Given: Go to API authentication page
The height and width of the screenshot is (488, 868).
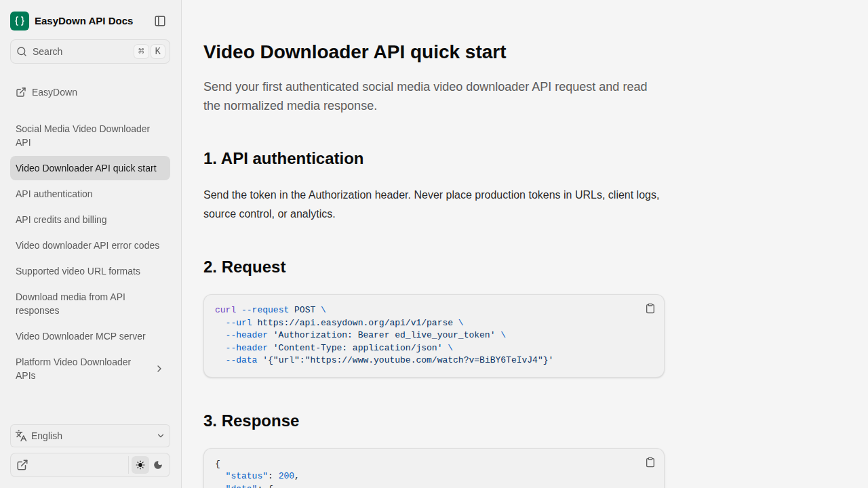Looking at the screenshot, I should [x=90, y=194].
